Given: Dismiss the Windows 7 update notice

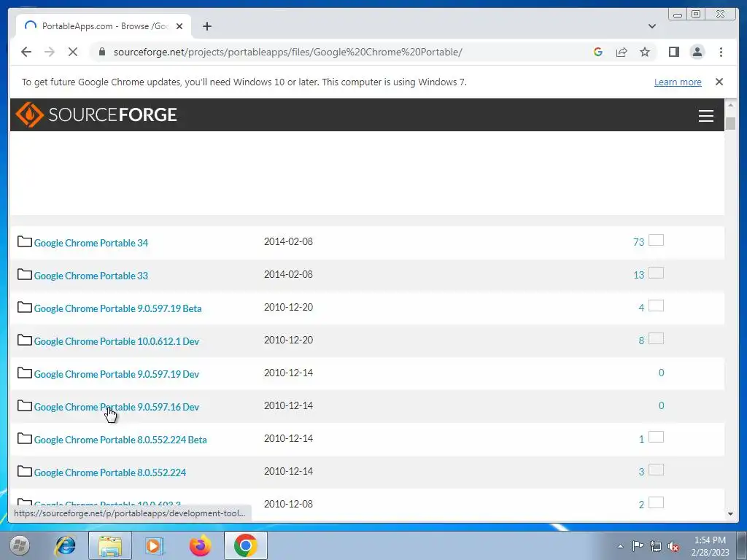Looking at the screenshot, I should tap(719, 82).
